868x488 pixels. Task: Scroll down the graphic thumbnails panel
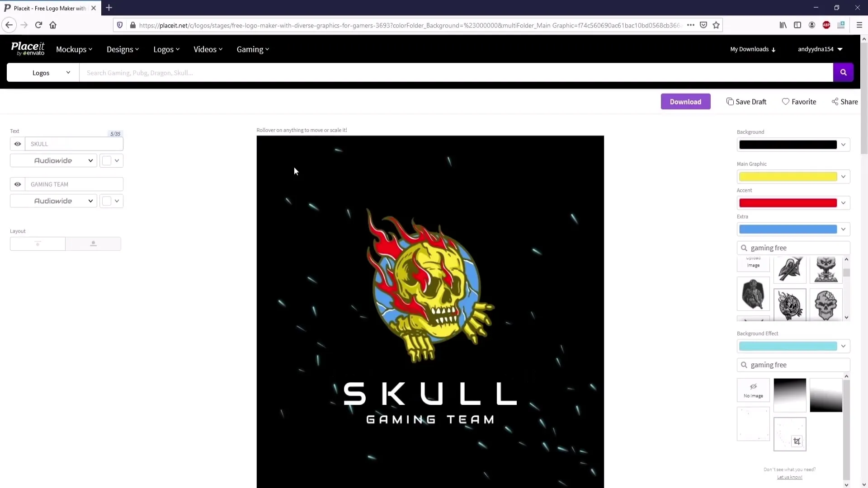coord(847,318)
